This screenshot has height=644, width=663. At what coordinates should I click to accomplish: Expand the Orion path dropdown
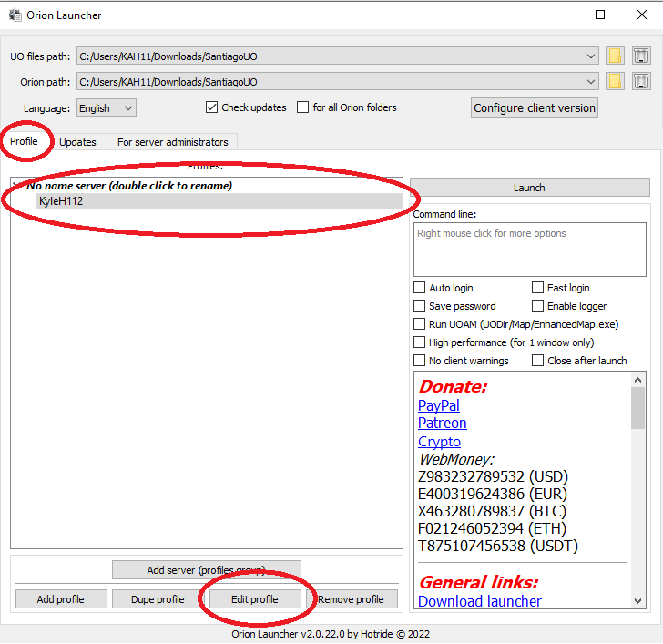point(592,82)
